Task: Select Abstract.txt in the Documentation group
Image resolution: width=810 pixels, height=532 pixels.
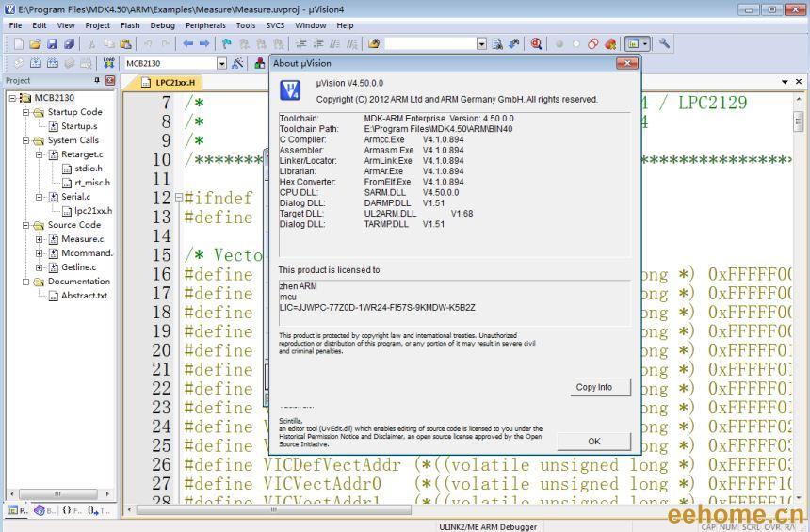Action: coord(84,296)
